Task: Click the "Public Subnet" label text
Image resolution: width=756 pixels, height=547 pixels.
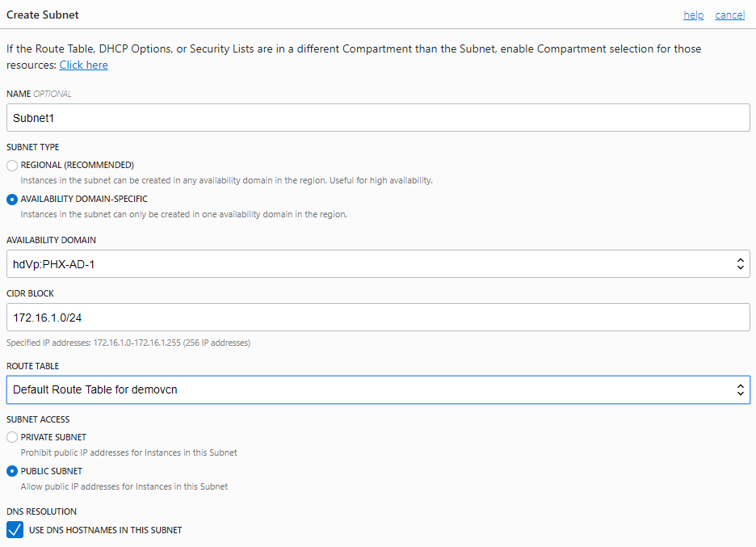Action: point(52,471)
